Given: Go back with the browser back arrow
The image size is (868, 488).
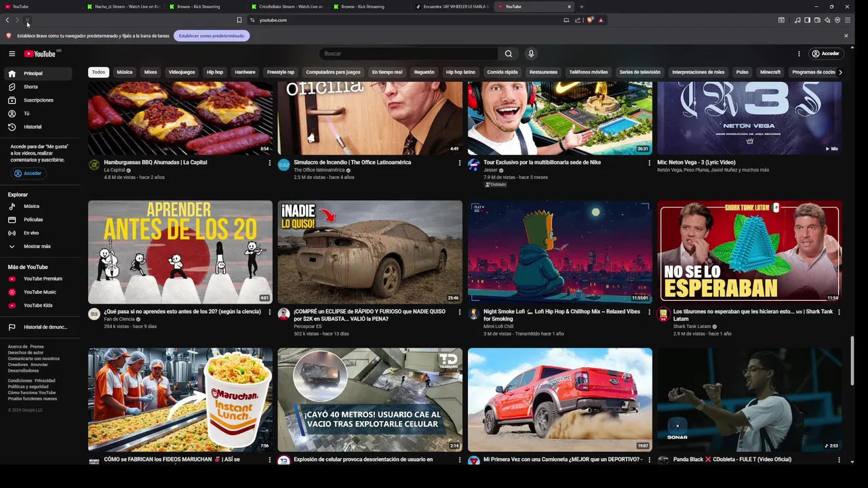Looking at the screenshot, I should click(7, 20).
